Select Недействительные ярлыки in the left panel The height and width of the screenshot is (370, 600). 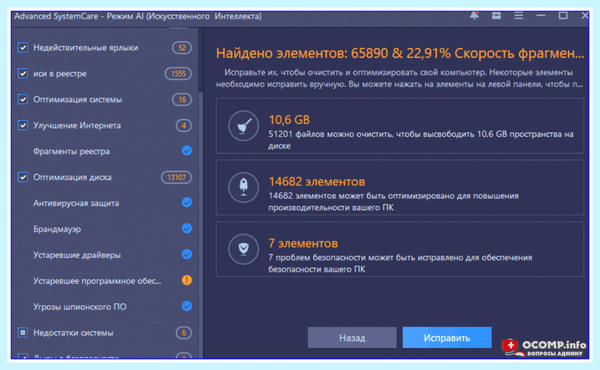point(86,48)
